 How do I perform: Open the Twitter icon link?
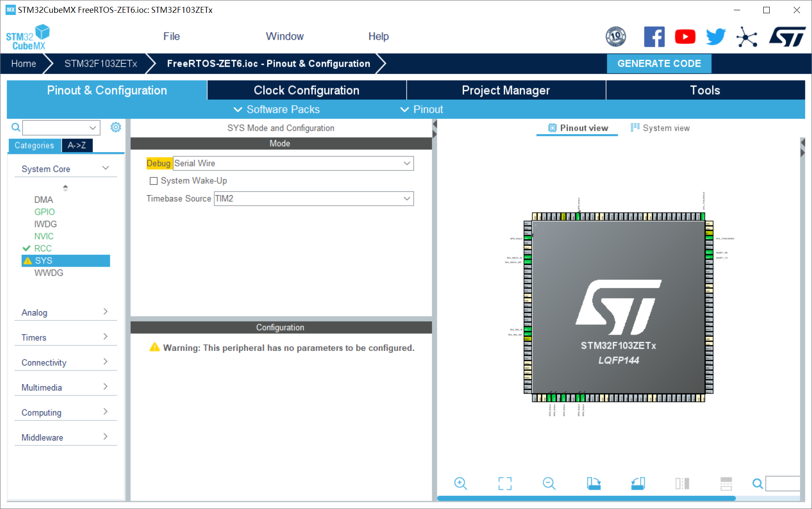716,37
